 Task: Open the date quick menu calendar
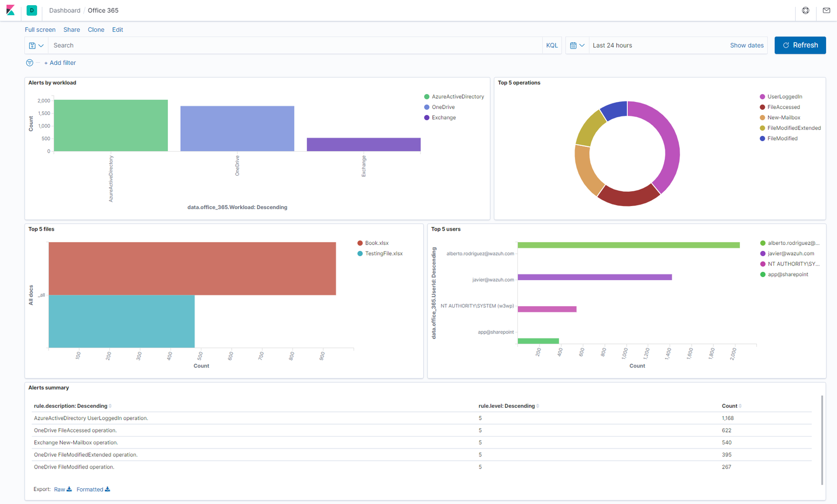tap(577, 45)
